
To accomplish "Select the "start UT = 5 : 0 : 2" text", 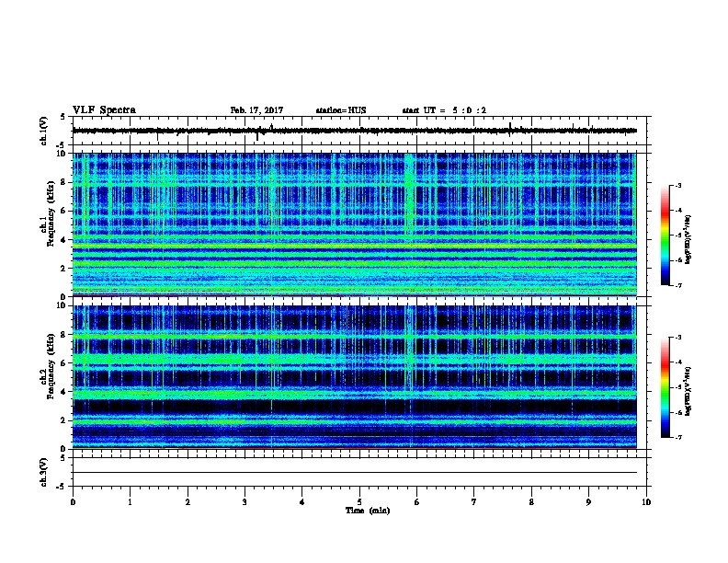I will (x=444, y=110).
